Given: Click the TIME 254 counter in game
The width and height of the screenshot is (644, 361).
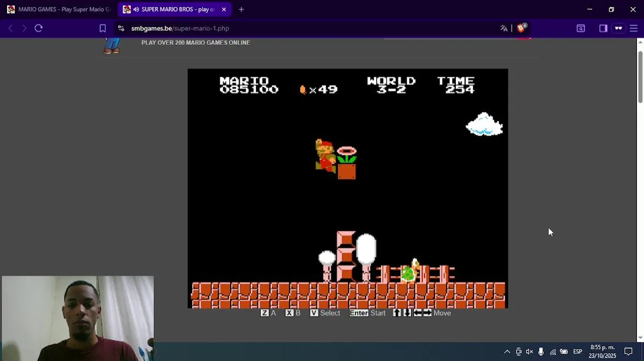Looking at the screenshot, I should (456, 85).
